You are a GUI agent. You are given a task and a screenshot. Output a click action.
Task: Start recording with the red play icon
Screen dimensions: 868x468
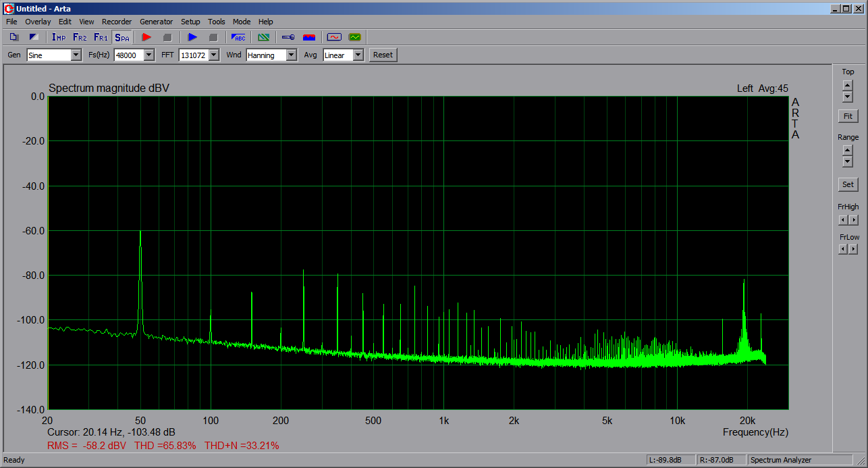click(x=146, y=37)
